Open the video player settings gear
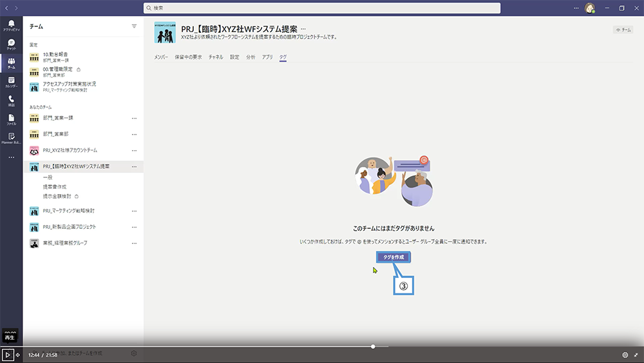 (x=625, y=355)
